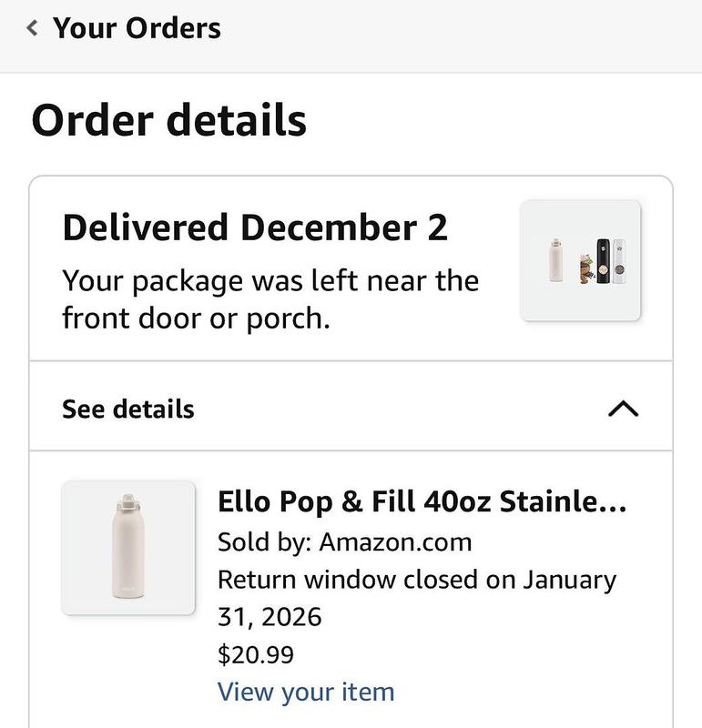Click the empty gray header bar area
Screen dimensions: 702x728
pos(460,36)
